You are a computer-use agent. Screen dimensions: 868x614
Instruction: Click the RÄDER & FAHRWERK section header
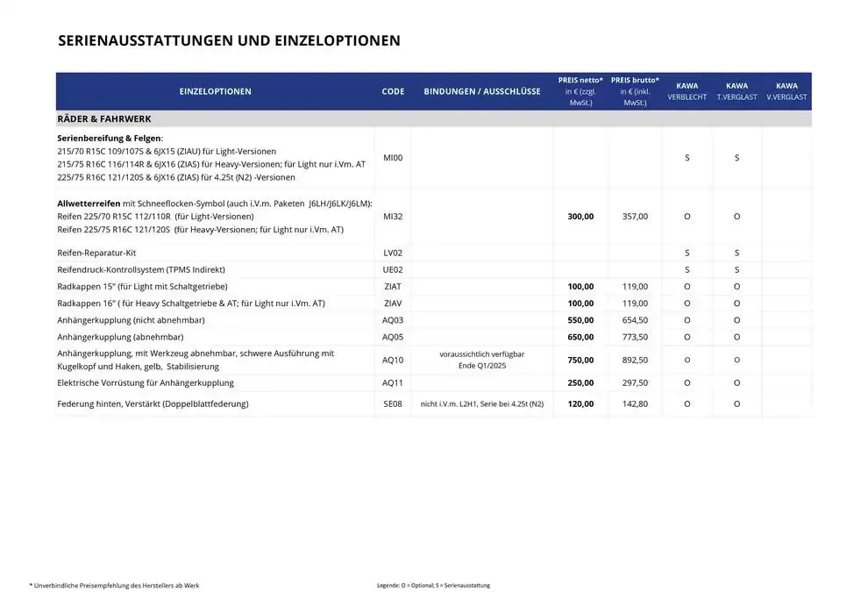104,118
